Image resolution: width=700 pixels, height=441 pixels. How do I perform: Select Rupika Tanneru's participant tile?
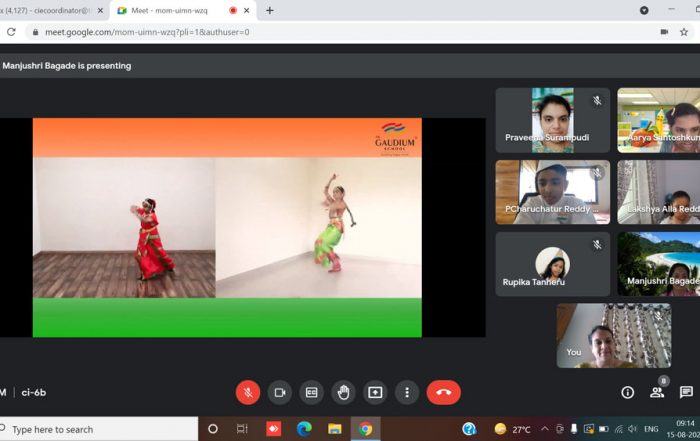point(552,264)
